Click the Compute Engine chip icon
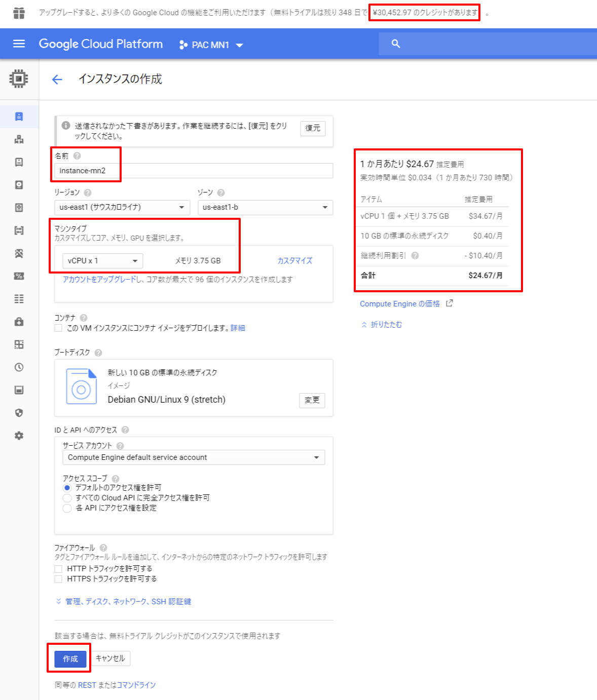597x700 pixels. pos(19,79)
